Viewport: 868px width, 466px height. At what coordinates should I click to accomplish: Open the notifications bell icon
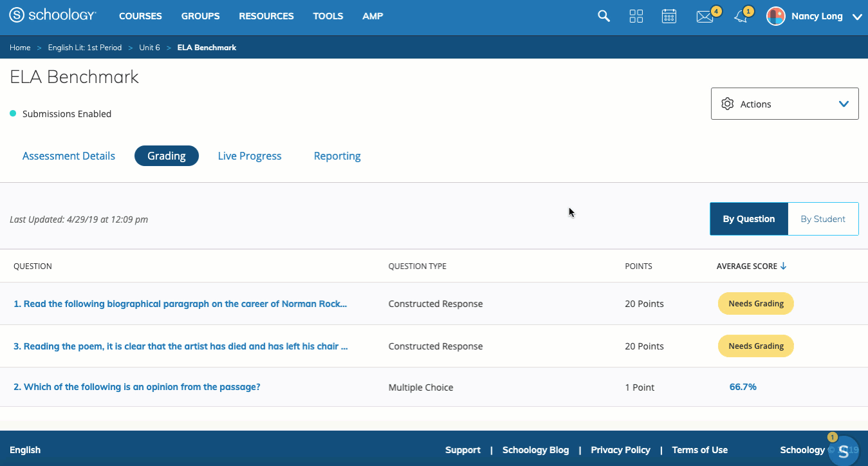pos(741,17)
